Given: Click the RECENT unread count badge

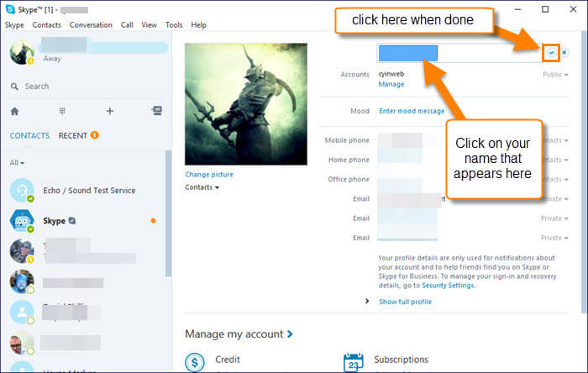Looking at the screenshot, I should pos(94,135).
